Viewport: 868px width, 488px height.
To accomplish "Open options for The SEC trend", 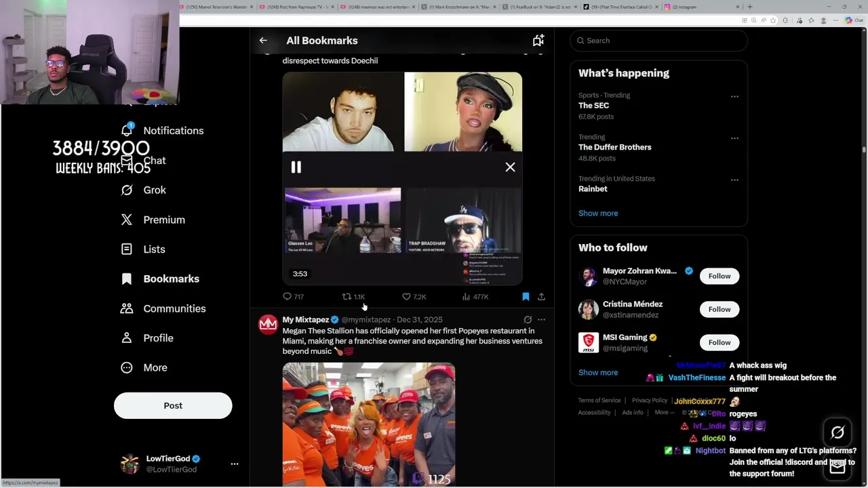I will click(734, 96).
